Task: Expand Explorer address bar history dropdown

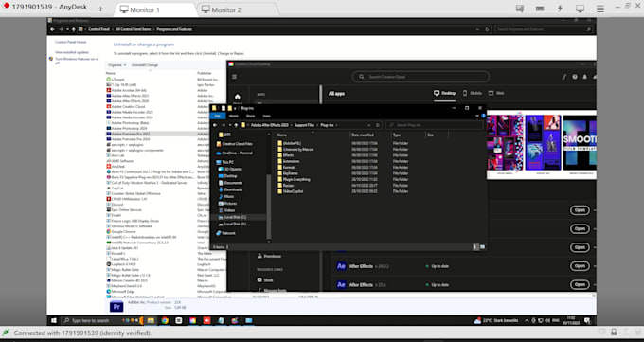Action: click(368, 125)
